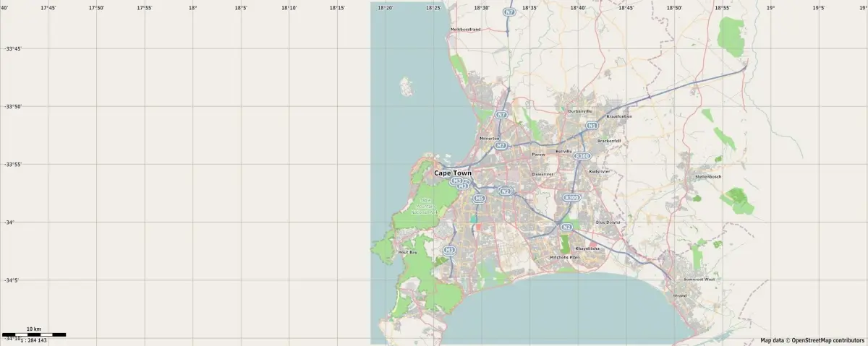
Task: Click the Mitchells Plain label
Action: [x=565, y=257]
